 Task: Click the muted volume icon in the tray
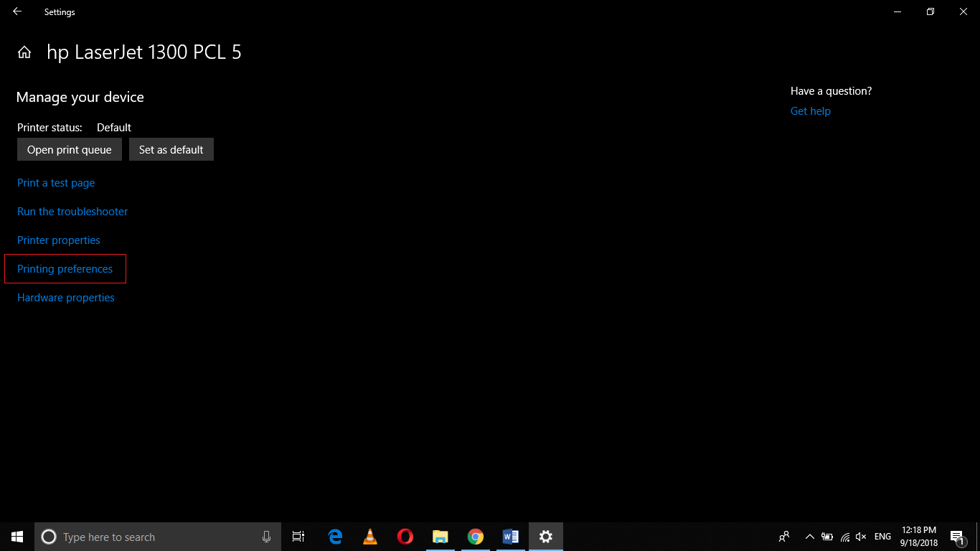click(860, 536)
